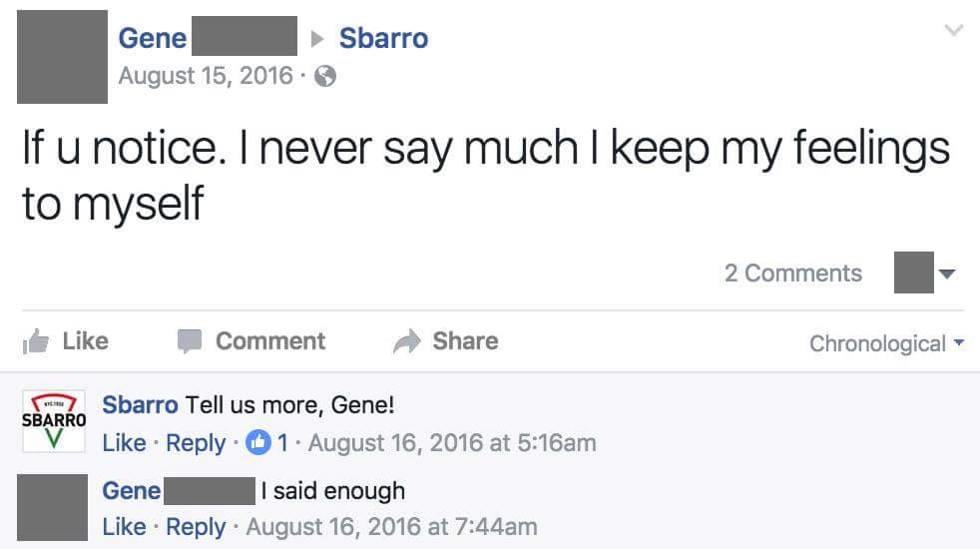
Task: Reply to Sbarro's comment
Action: point(196,442)
